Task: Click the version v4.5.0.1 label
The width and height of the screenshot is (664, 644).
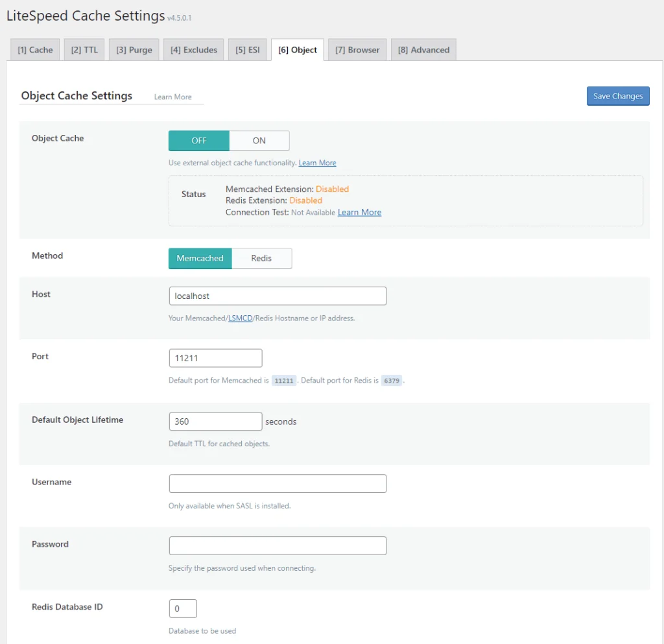Action: pos(179,18)
